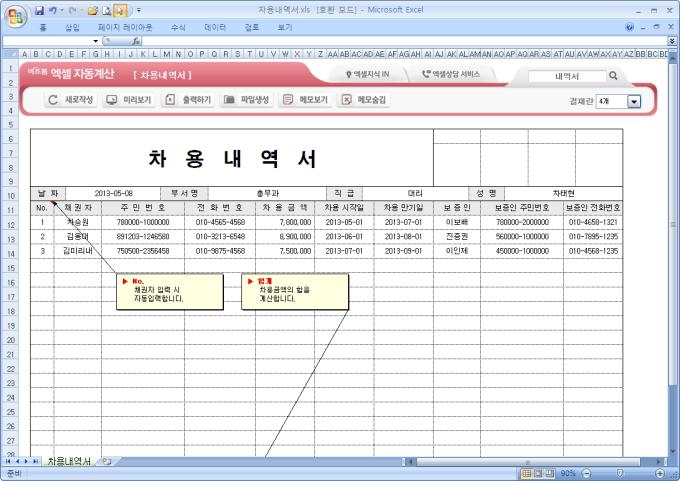680x481 pixels.
Task: Click the 차용 내역서 title cell
Action: pos(232,158)
